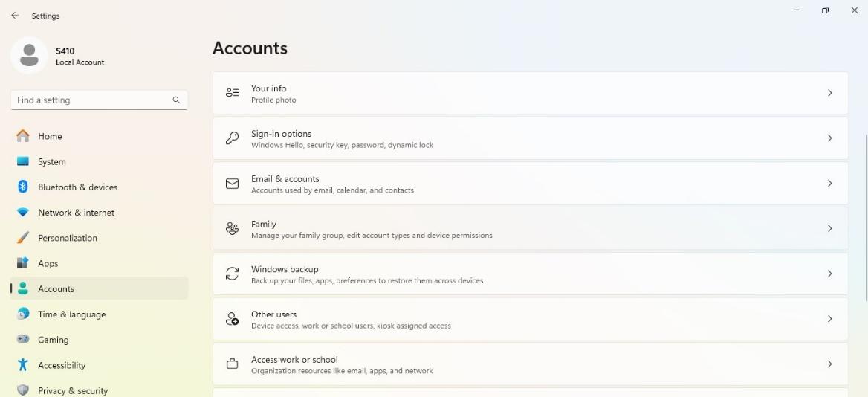The image size is (868, 397).
Task: Click the search magnifier icon
Action: click(x=176, y=100)
